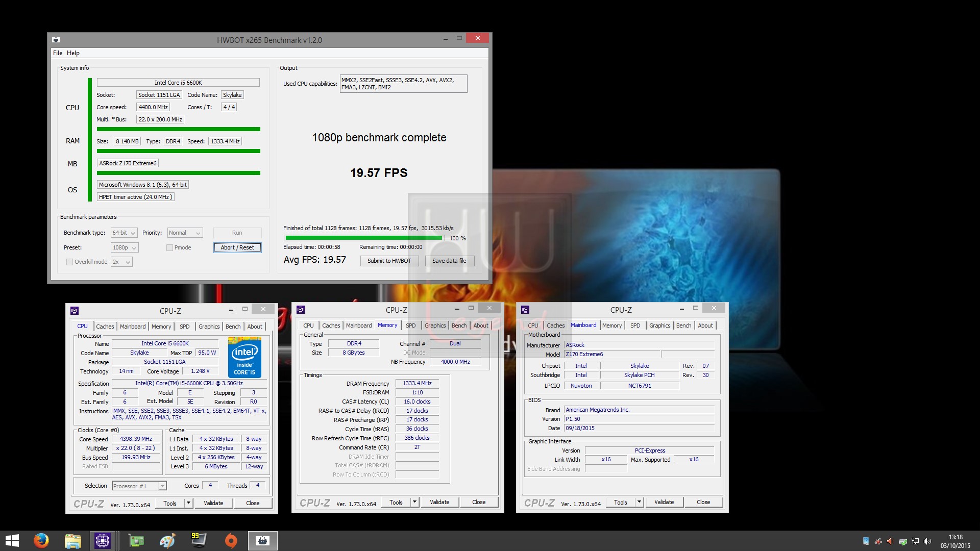Screen dimensions: 980x551
Task: Open Mainboard tab in the left CPU-Z window
Action: tap(133, 327)
